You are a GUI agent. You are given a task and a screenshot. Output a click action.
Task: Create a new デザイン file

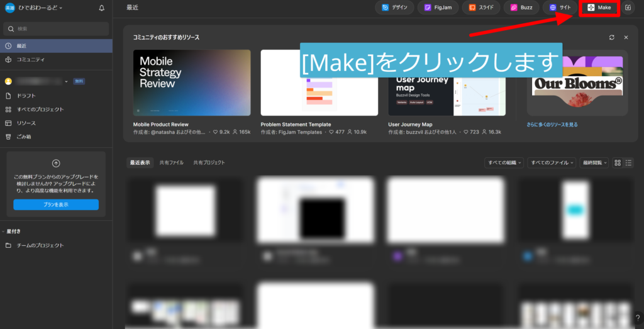coord(395,8)
